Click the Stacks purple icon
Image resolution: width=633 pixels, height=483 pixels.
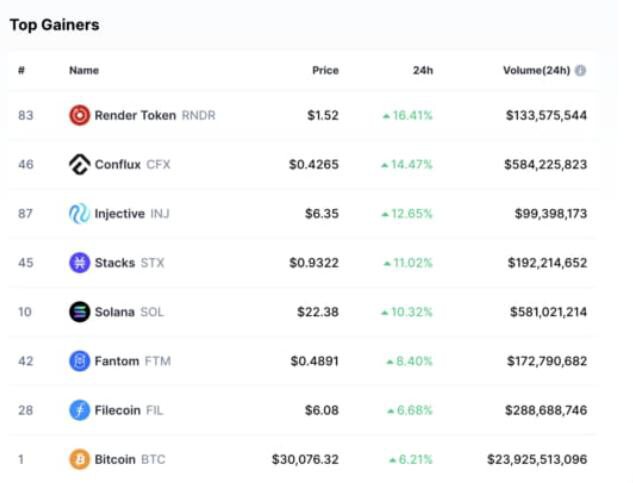[79, 263]
